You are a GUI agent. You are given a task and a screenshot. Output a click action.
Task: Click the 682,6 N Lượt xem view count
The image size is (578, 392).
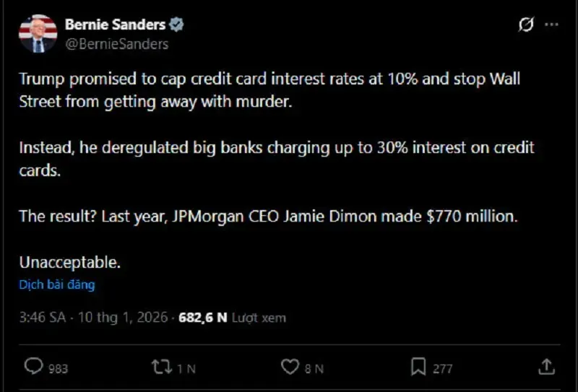coord(233,318)
